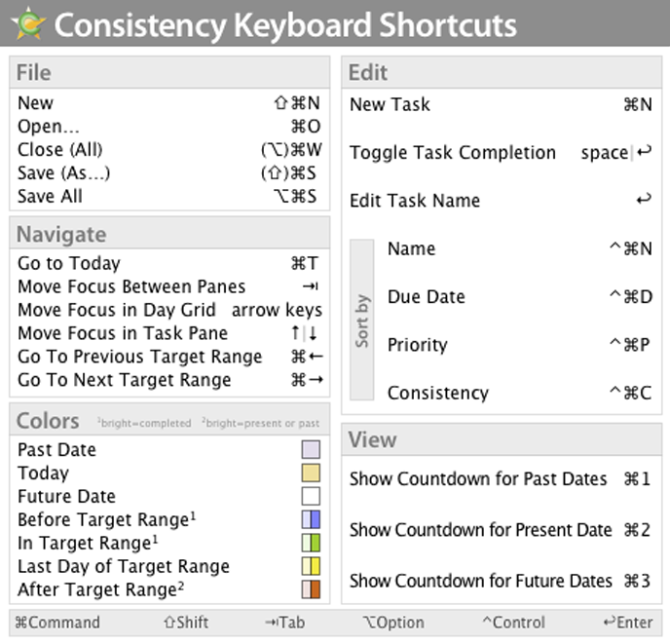
Task: Click the New Task entry
Action: coord(390,104)
